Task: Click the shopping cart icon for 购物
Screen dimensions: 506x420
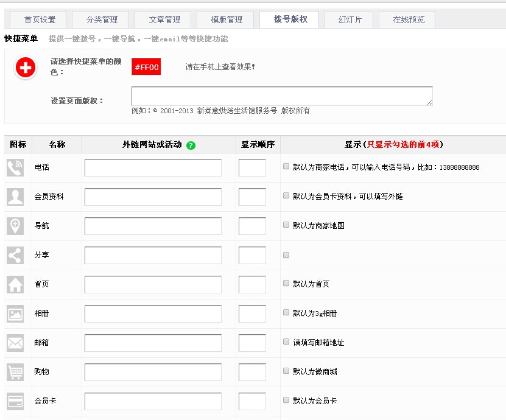Action: click(15, 372)
